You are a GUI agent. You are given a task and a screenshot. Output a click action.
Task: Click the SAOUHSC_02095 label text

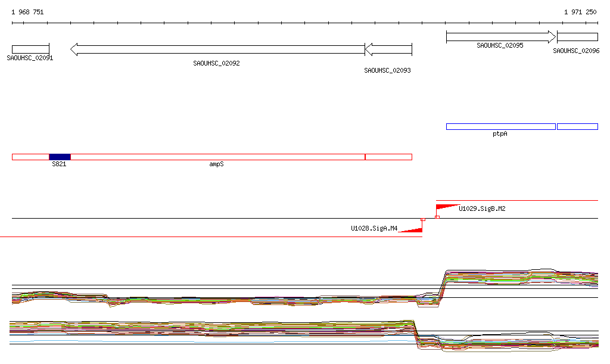[500, 45]
